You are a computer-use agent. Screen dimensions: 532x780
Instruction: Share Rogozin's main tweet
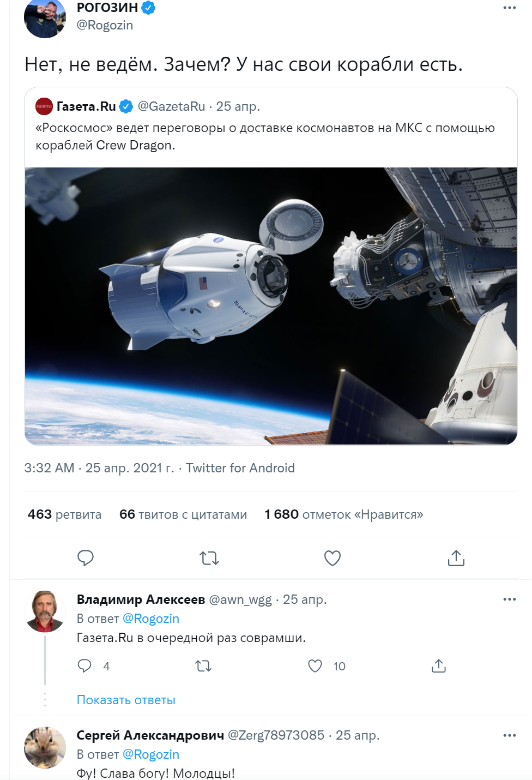coord(456,558)
